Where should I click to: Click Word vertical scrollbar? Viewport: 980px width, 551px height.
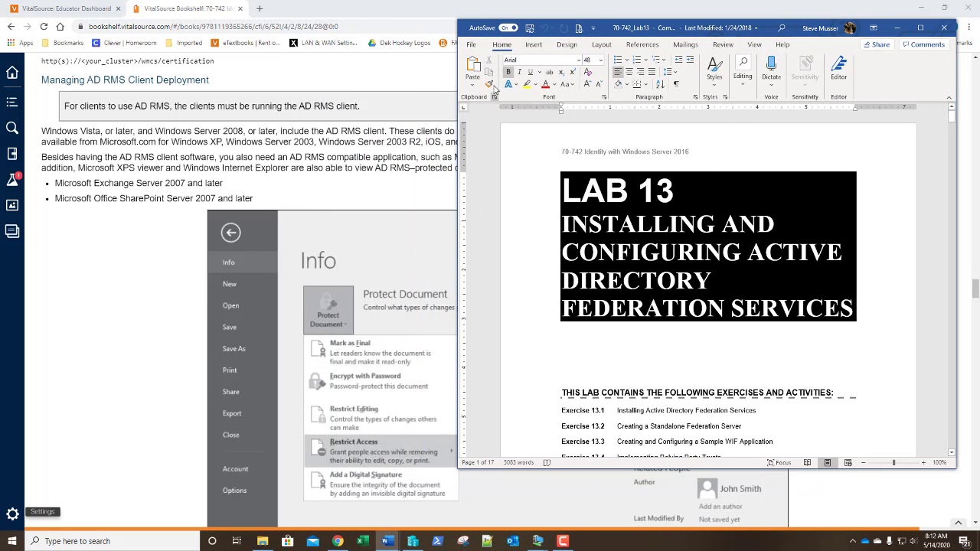point(951,279)
